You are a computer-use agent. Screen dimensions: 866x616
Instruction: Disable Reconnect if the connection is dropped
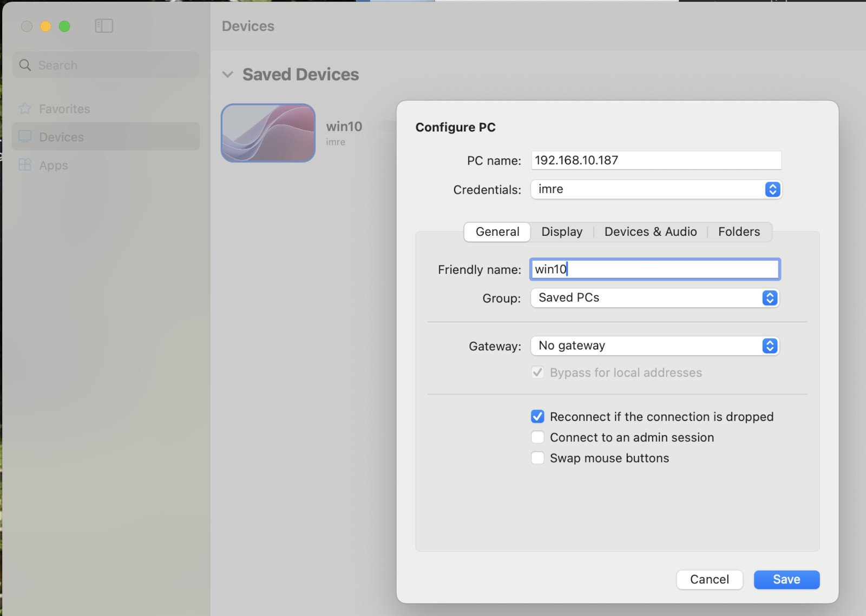tap(537, 416)
